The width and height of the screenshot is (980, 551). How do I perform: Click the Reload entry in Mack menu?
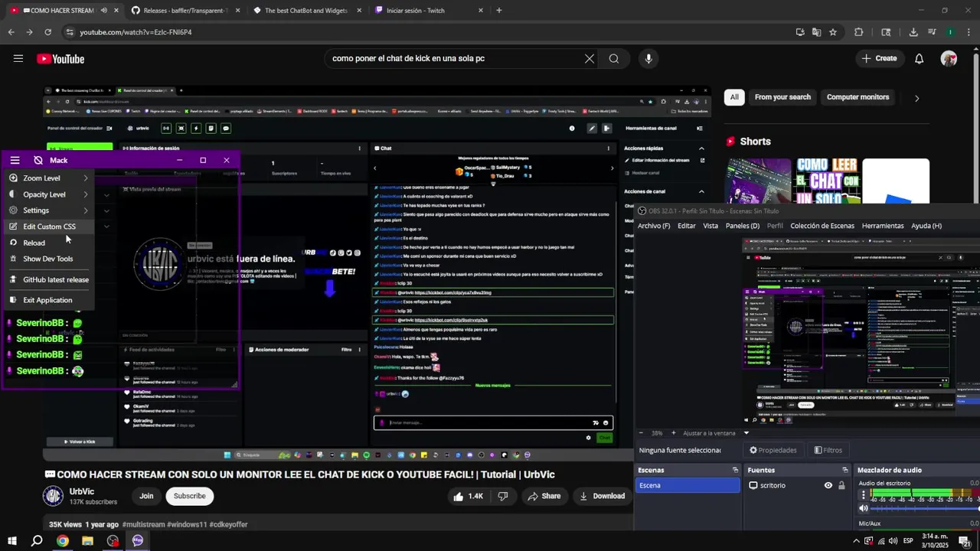[48, 243]
